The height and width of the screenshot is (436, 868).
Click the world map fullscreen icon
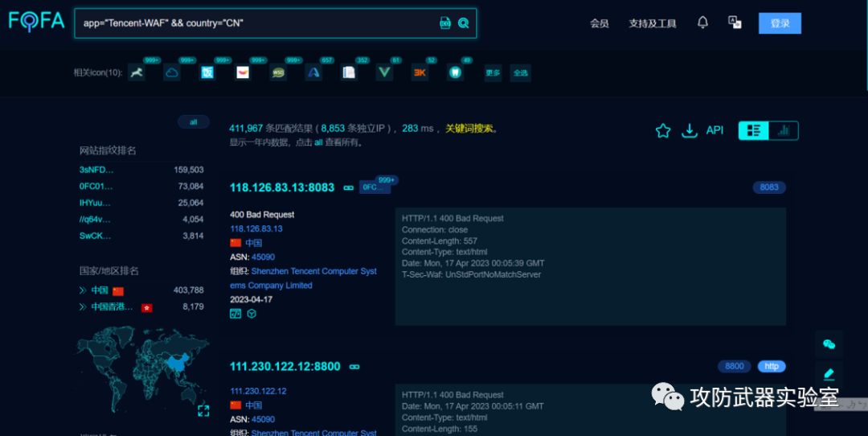pos(203,410)
